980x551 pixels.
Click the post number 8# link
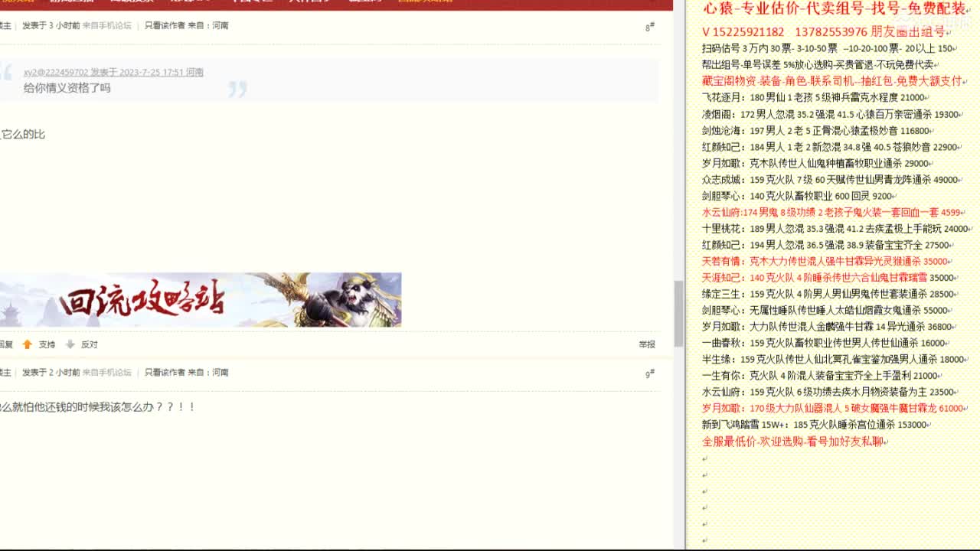[648, 25]
